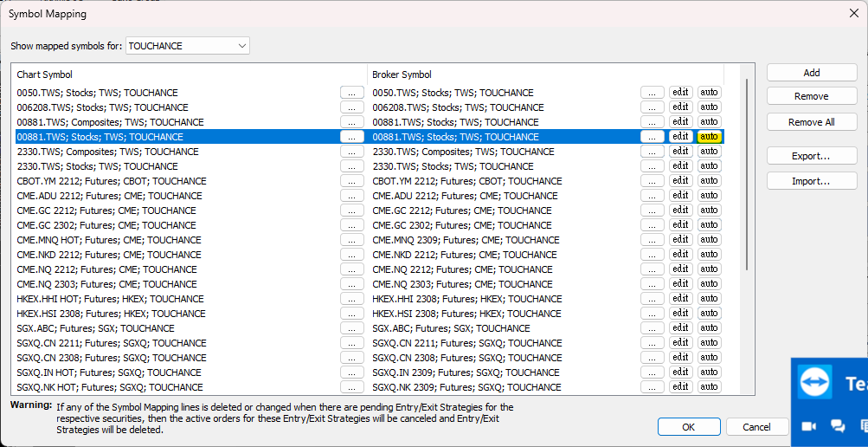The image size is (868, 447).
Task: Click edit for 006208.TWS row
Action: pos(680,107)
